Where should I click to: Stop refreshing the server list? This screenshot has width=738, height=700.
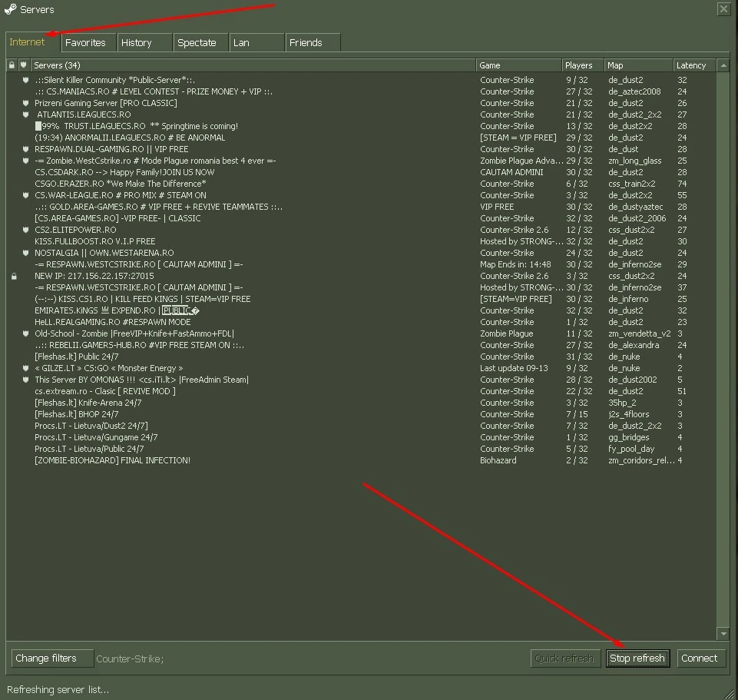point(637,658)
